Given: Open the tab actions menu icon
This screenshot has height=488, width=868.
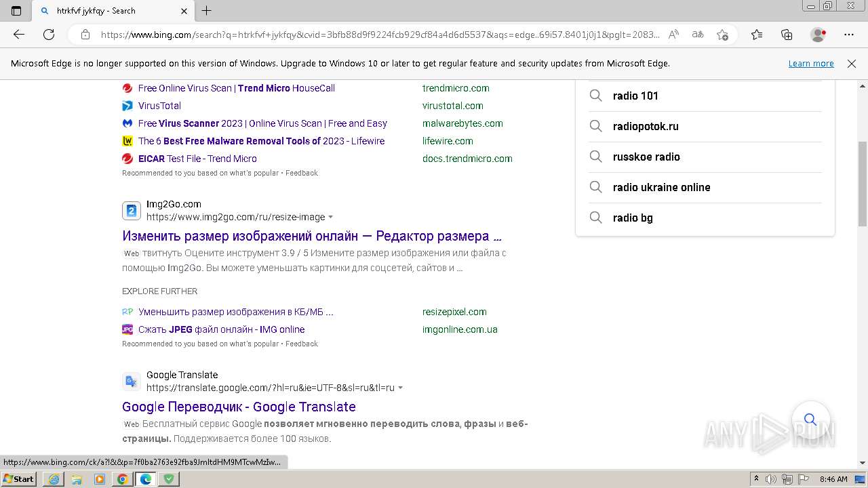Looking at the screenshot, I should coord(16,11).
